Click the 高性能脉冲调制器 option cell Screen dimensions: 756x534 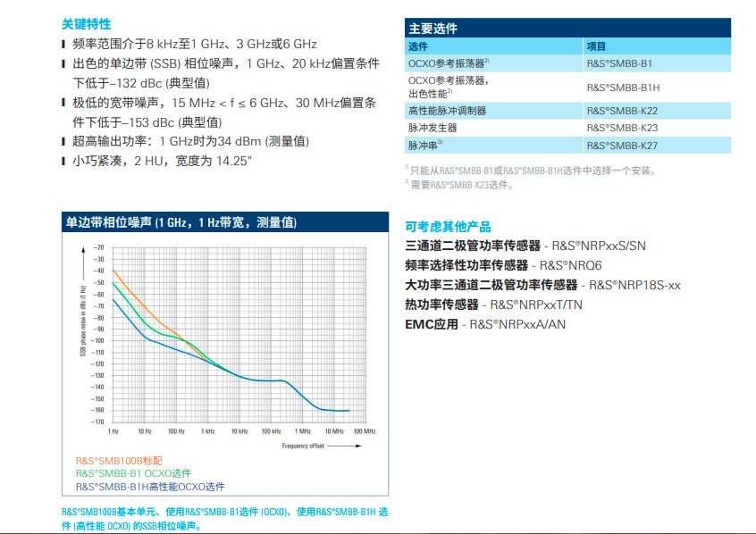pos(447,111)
